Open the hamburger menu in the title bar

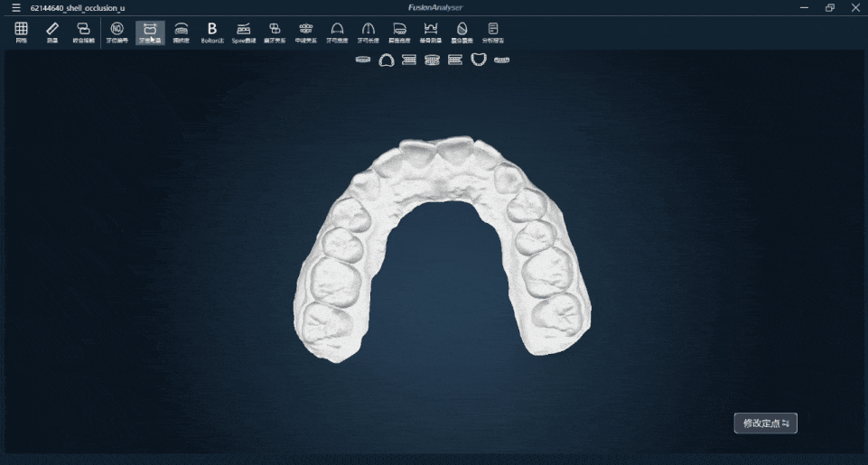tap(15, 7)
